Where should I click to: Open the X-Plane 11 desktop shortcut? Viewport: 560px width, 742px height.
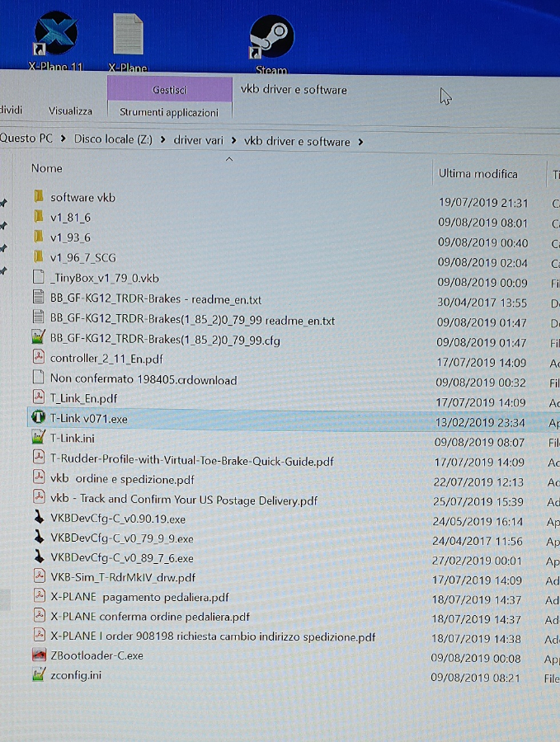pos(56,42)
